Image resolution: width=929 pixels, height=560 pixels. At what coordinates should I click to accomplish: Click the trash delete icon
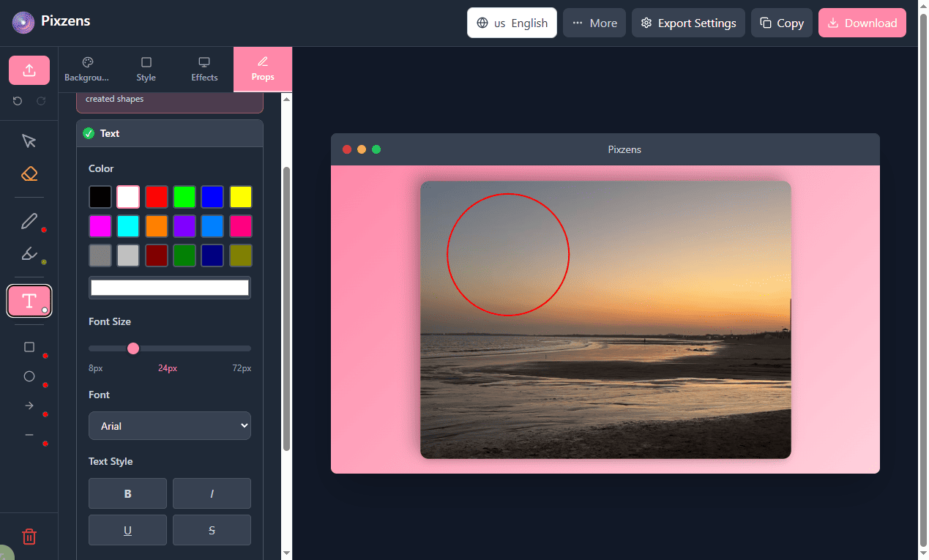pos(29,536)
